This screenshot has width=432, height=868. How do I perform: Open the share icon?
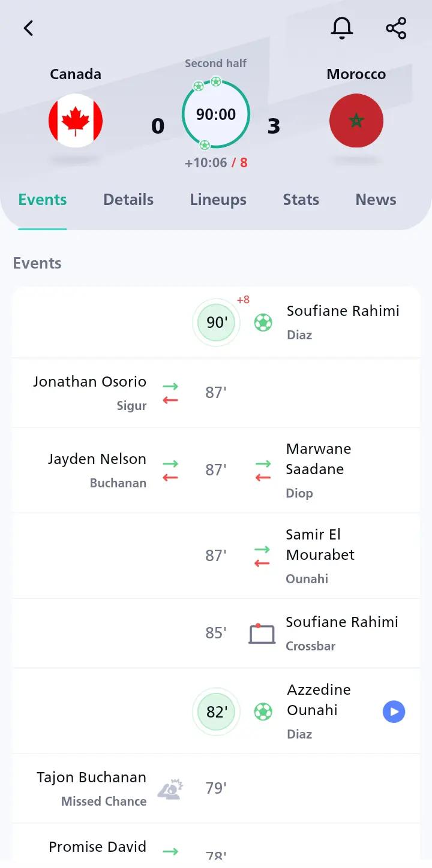(x=396, y=28)
